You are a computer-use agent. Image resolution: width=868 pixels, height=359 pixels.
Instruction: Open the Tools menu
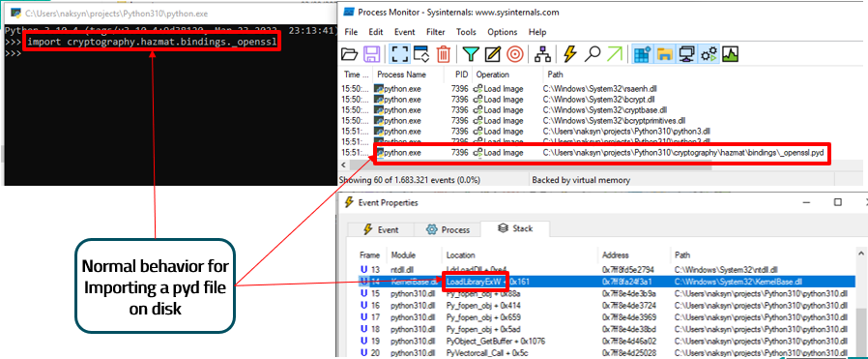tap(466, 32)
